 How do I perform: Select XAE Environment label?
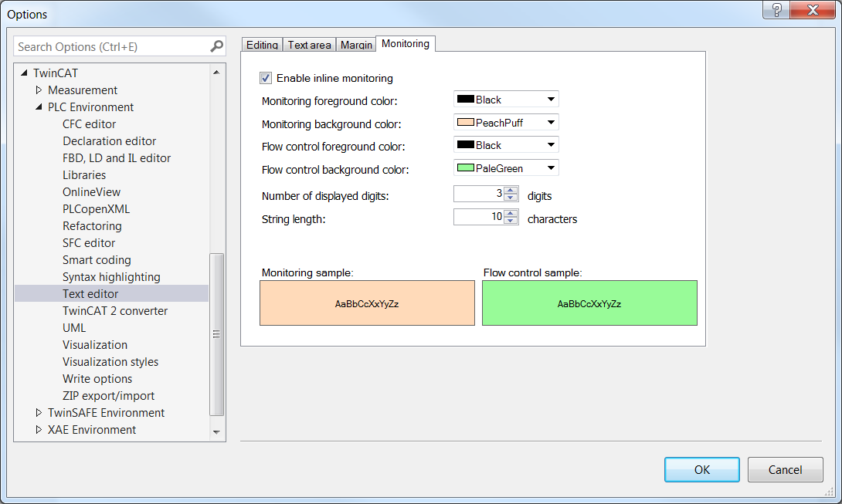pos(92,430)
